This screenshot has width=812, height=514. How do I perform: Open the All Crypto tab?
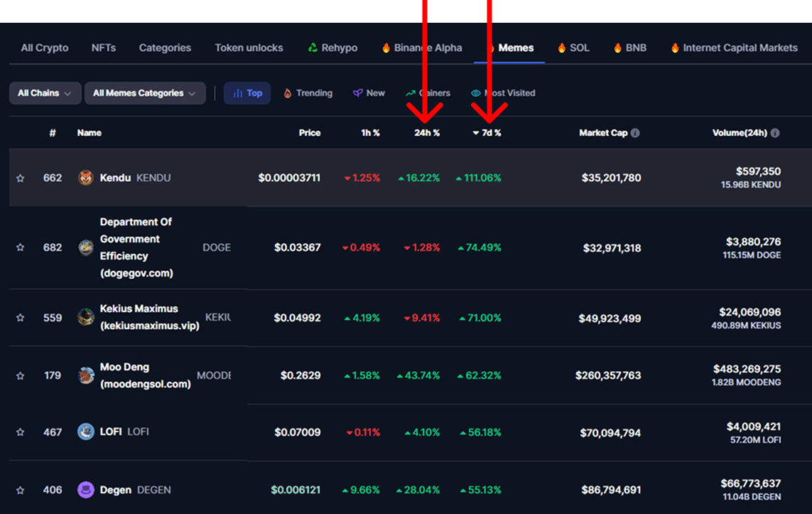(x=45, y=48)
